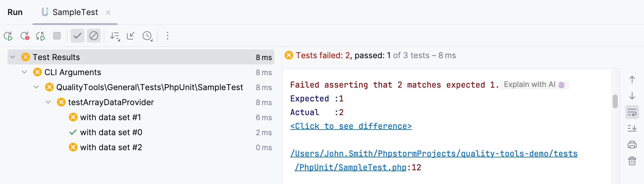Select the failed test 'with data set #2'
This screenshot has width=644, height=184.
click(111, 147)
